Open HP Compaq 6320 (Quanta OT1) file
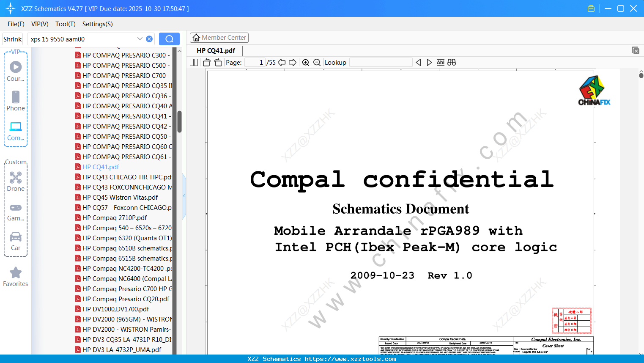Image resolution: width=644 pixels, height=363 pixels. point(123,238)
